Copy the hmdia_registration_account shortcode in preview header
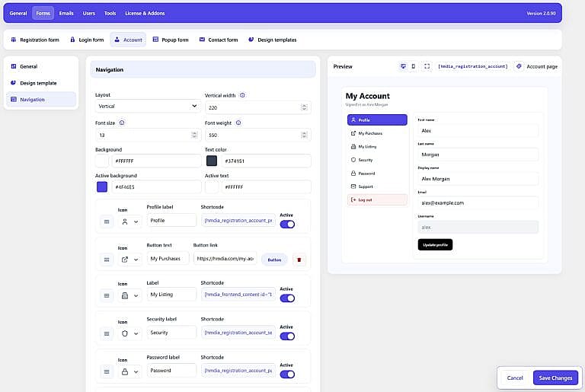Screen dimensions: 585x392 [x=473, y=66]
